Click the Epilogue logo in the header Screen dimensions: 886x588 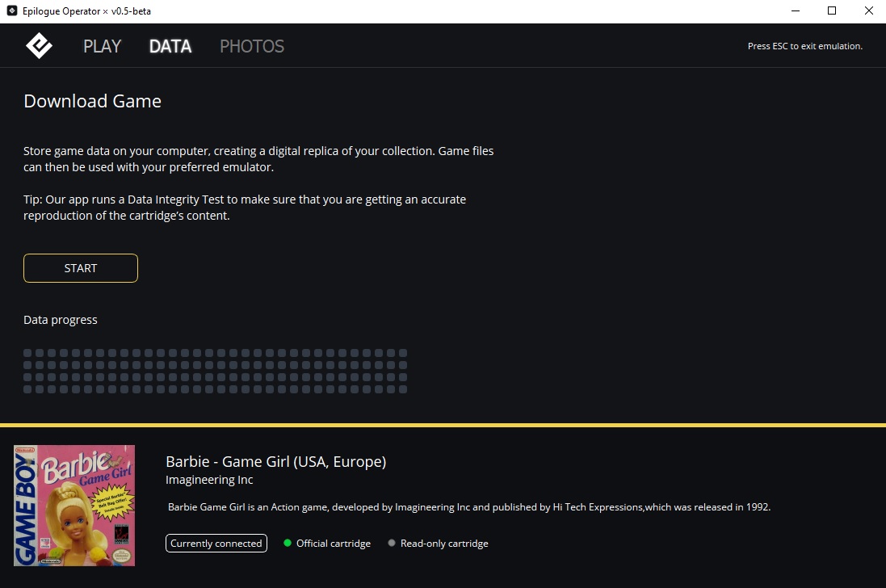[x=39, y=46]
